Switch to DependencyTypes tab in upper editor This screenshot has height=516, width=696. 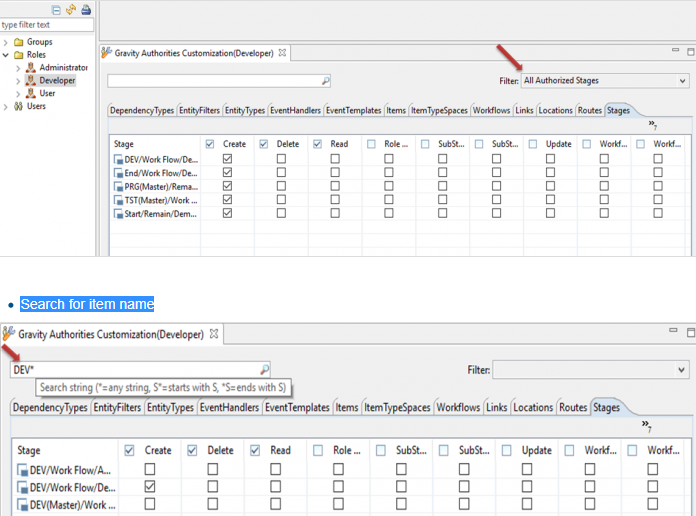142,110
